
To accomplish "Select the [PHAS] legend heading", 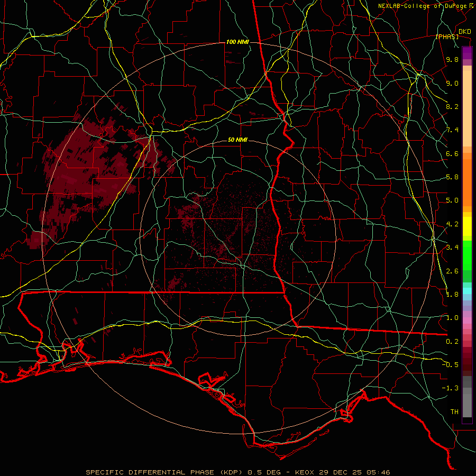I will click(447, 36).
